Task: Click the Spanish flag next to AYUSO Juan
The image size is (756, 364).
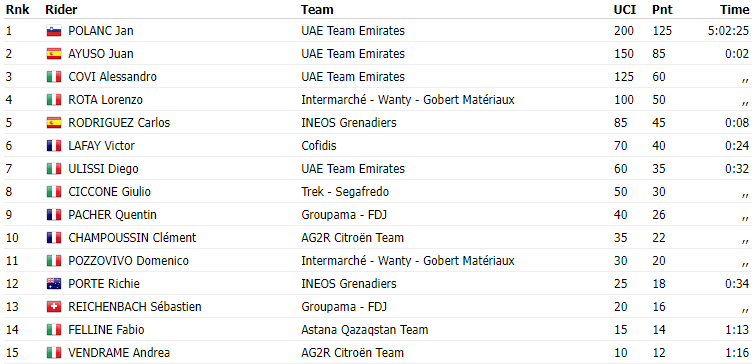Action: [x=54, y=54]
